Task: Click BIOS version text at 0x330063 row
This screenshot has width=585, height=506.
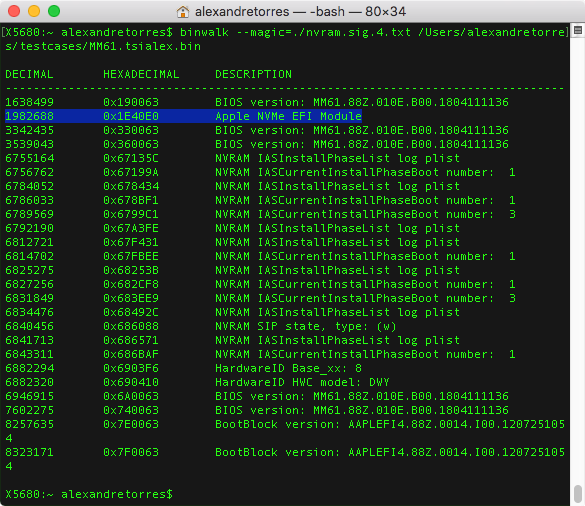Action: [x=362, y=130]
